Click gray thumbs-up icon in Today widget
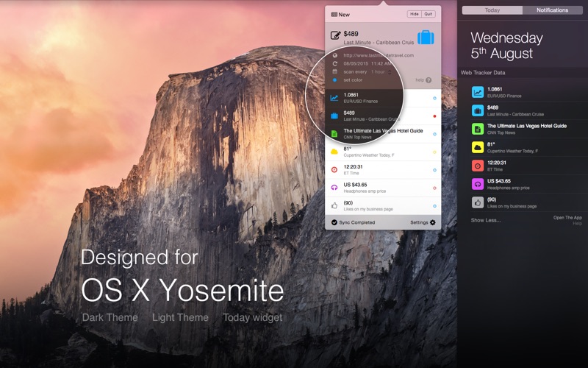The width and height of the screenshot is (588, 368). (x=477, y=202)
